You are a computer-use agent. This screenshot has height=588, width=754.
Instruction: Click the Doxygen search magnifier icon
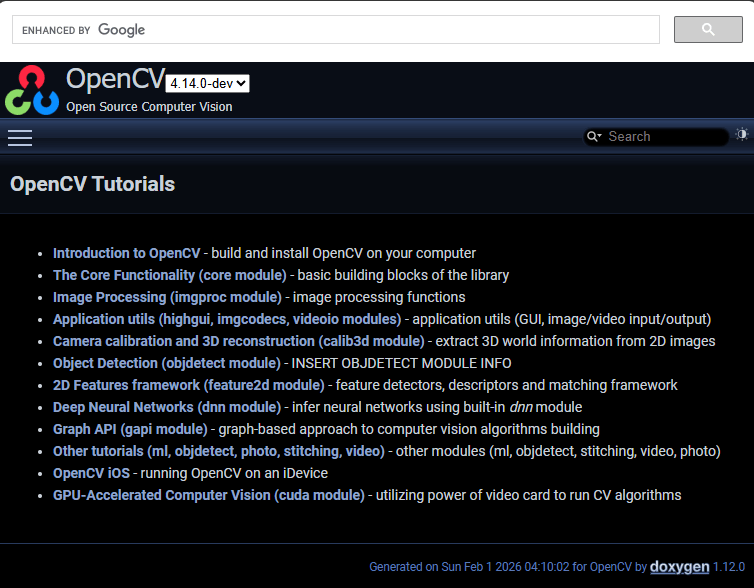pyautogui.click(x=594, y=137)
